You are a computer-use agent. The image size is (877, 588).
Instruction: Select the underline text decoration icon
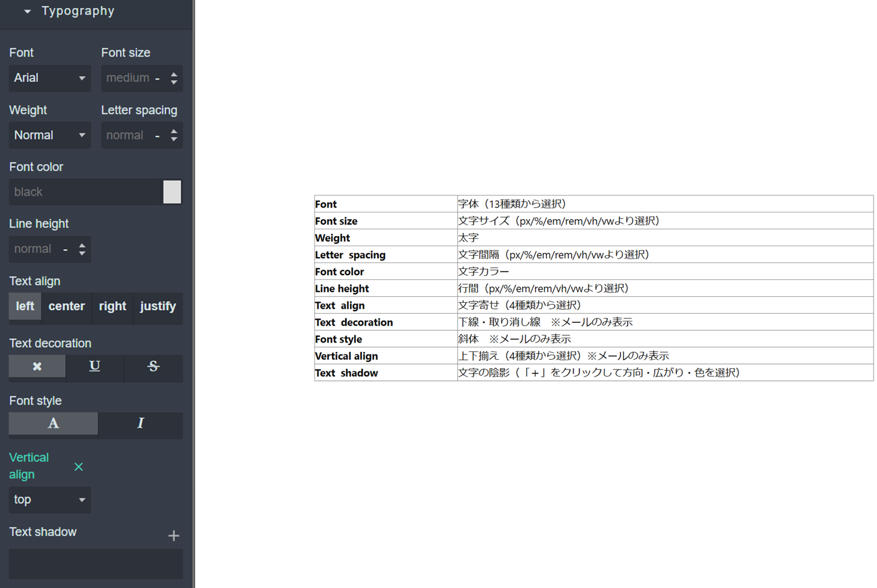coord(95,367)
